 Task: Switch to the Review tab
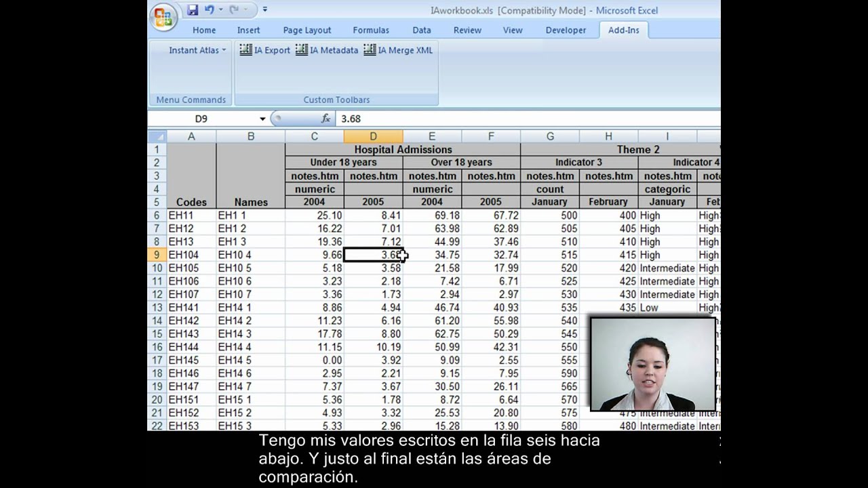467,30
